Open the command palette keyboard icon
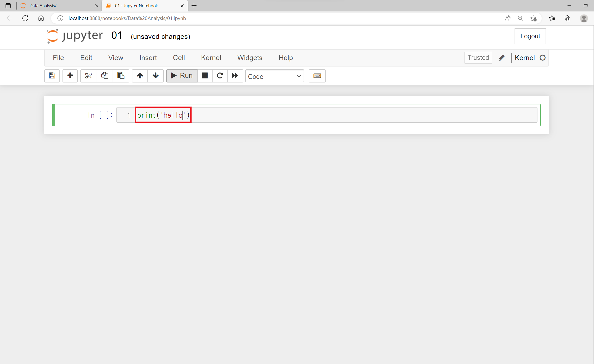The image size is (594, 364). coord(317,76)
